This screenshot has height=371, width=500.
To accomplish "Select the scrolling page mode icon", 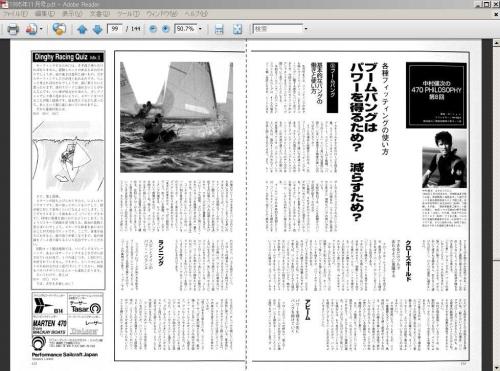I will coord(219,29).
